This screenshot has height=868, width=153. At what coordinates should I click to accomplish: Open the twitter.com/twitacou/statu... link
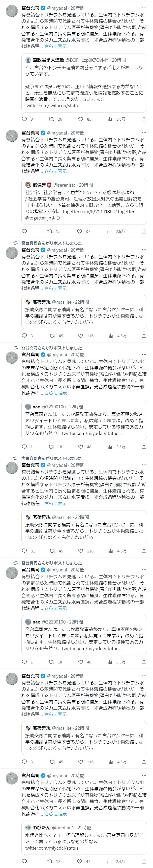(x=53, y=105)
